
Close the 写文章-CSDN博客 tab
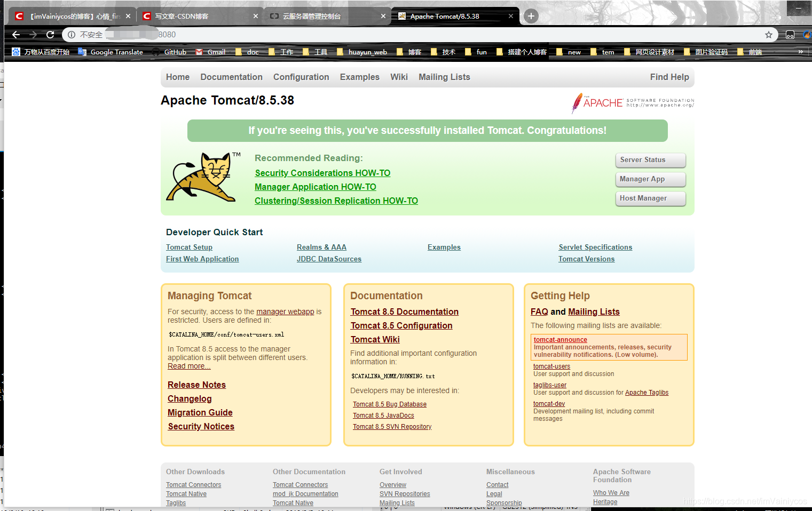tap(256, 16)
